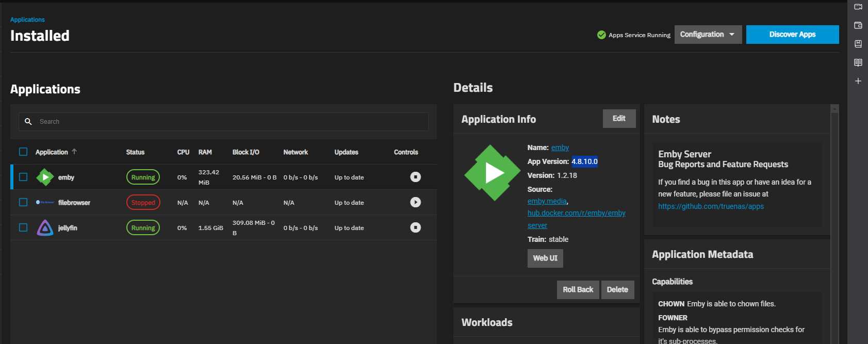Screen dimensions: 868x344
Task: Click the emby row app icon
Action: [45, 177]
